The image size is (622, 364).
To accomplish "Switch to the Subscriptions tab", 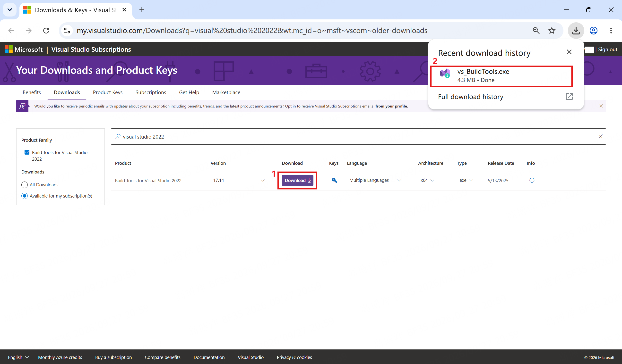I will (151, 92).
